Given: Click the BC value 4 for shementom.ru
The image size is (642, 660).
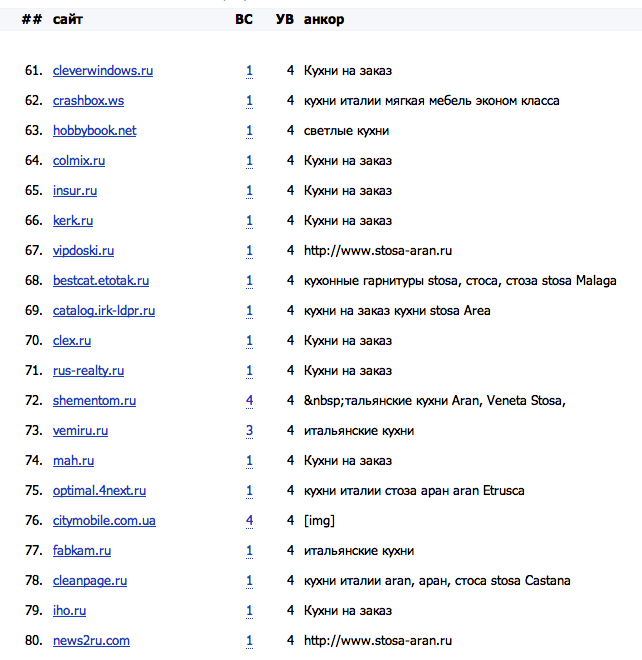Looking at the screenshot, I should 249,401.
